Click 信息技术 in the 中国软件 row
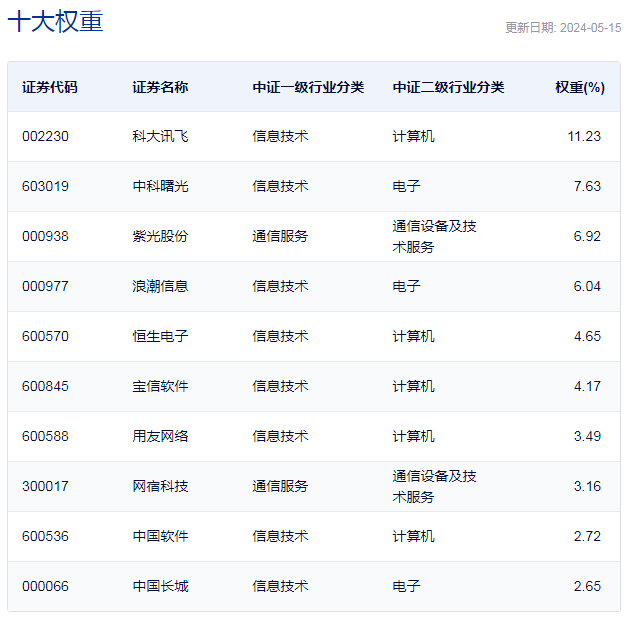This screenshot has width=626, height=617. (280, 536)
